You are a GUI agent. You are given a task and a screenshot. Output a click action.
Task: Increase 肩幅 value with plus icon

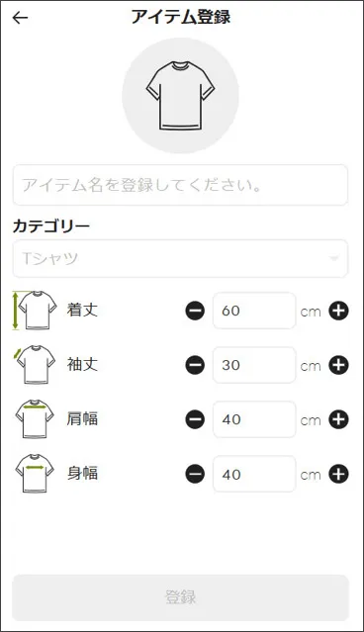(338, 419)
